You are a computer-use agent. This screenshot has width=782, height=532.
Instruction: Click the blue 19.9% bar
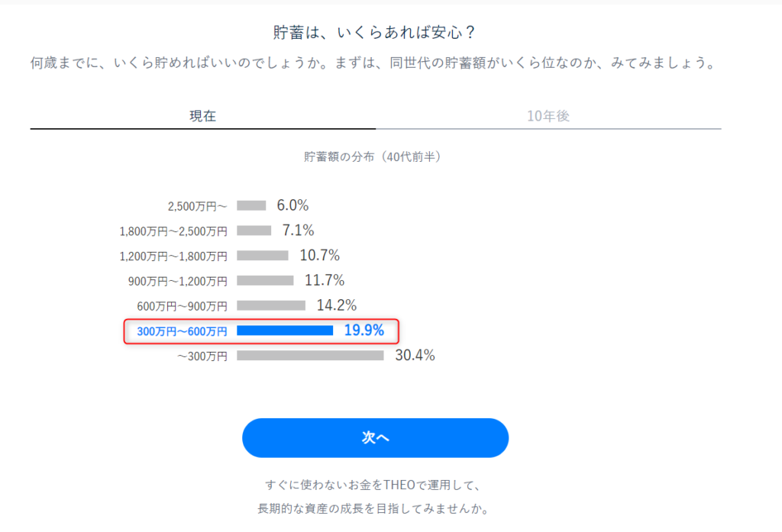pos(285,330)
